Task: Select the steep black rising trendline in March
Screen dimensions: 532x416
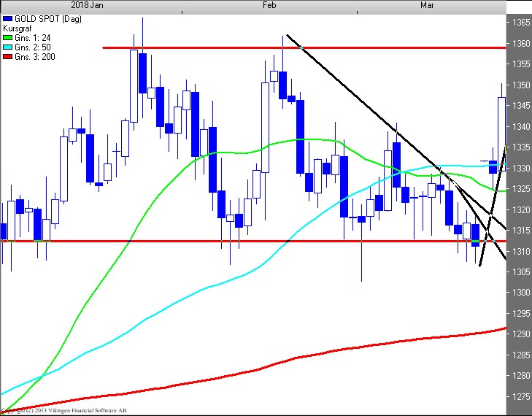Action: pyautogui.click(x=493, y=207)
